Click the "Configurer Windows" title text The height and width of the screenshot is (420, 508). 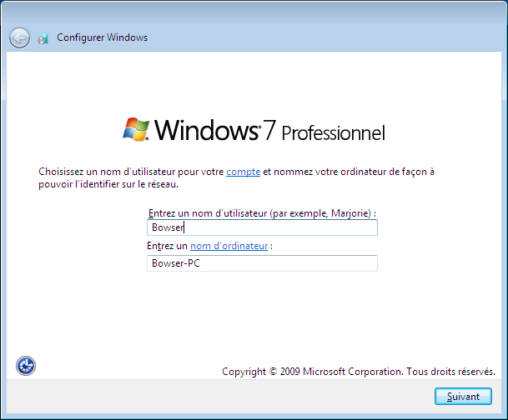click(x=102, y=37)
